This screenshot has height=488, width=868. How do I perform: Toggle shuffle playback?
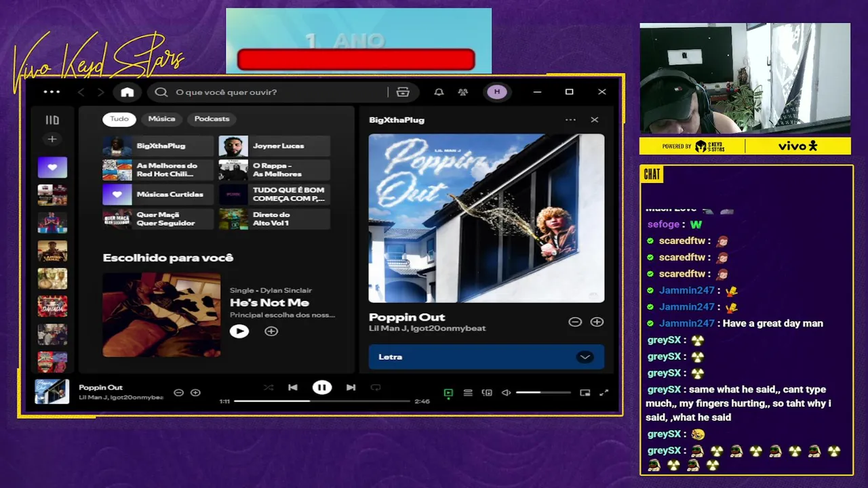pyautogui.click(x=269, y=388)
